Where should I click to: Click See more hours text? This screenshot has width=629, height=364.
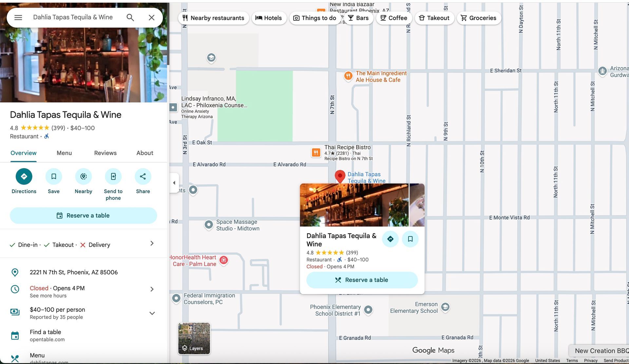(x=48, y=296)
